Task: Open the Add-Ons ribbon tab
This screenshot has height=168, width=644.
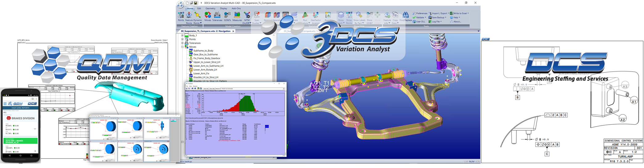Action: 236,9
